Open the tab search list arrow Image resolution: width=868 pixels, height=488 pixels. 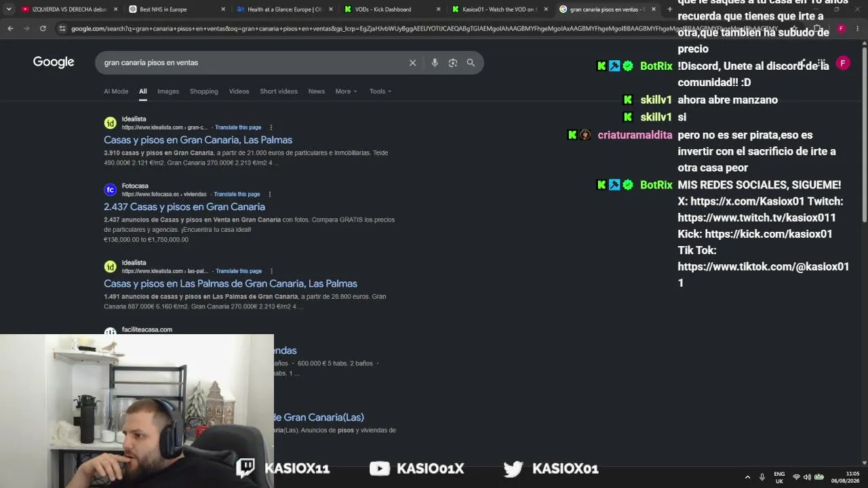click(9, 9)
